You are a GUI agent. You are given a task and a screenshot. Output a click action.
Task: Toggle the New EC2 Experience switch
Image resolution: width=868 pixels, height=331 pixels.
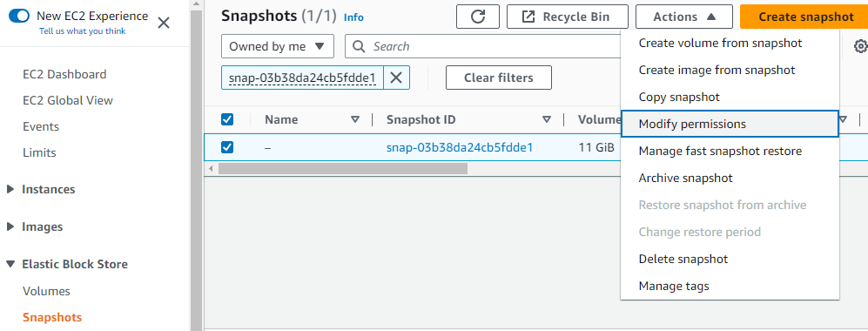[19, 16]
